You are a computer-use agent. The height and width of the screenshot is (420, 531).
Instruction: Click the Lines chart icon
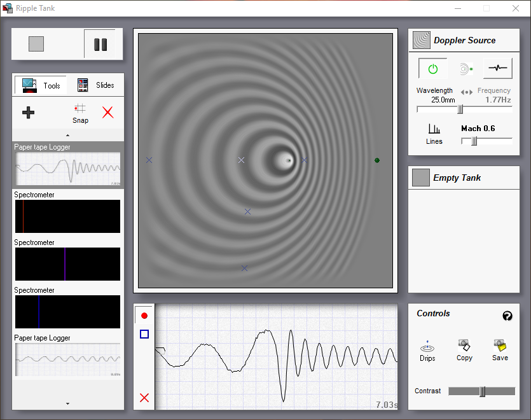[x=434, y=134]
